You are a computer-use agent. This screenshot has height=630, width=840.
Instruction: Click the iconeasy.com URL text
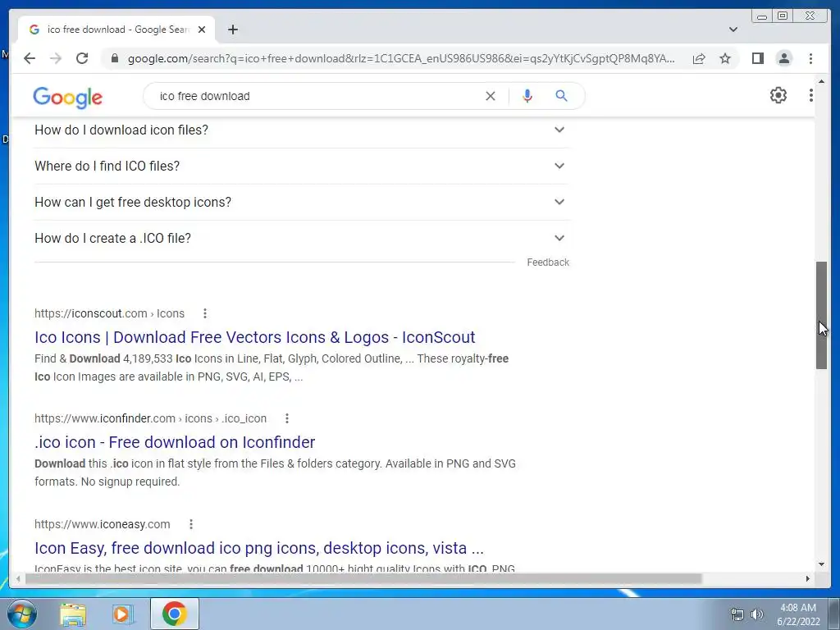[x=103, y=524]
